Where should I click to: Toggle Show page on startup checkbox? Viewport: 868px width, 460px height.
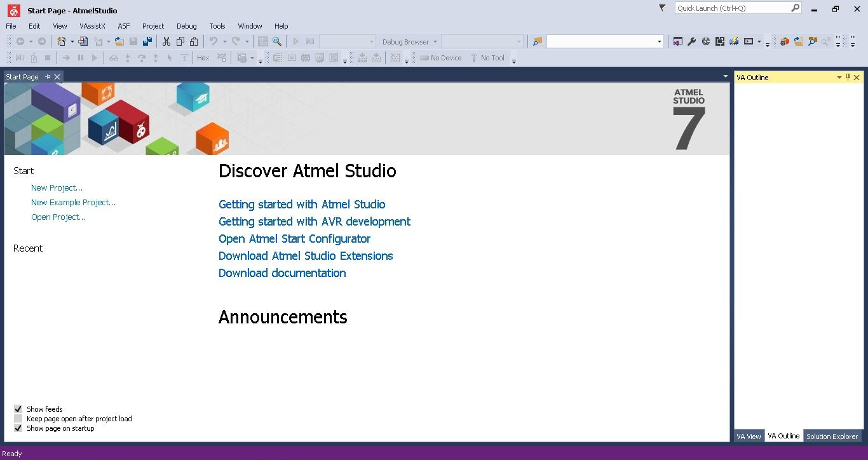(18, 428)
